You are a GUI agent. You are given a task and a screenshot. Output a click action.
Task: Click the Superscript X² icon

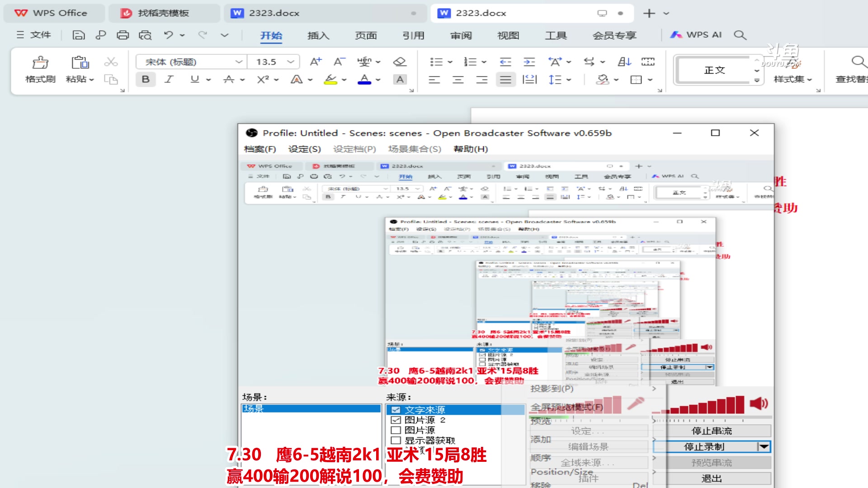pyautogui.click(x=263, y=80)
